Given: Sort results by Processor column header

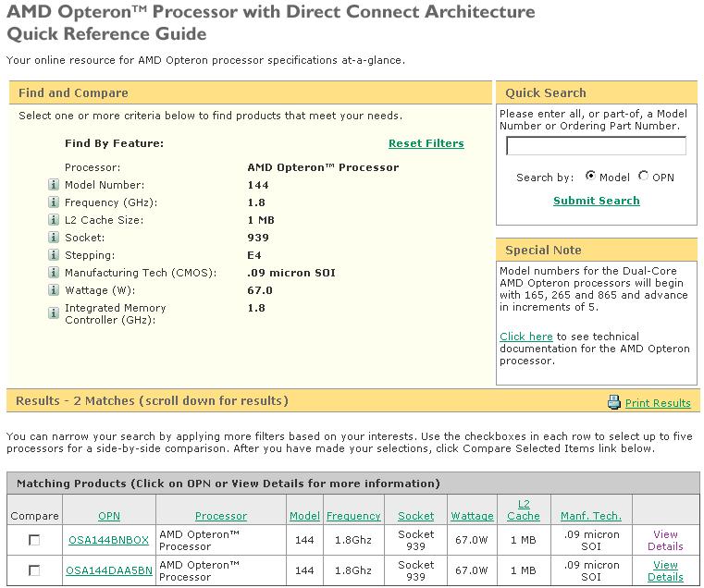Looking at the screenshot, I should tap(221, 516).
